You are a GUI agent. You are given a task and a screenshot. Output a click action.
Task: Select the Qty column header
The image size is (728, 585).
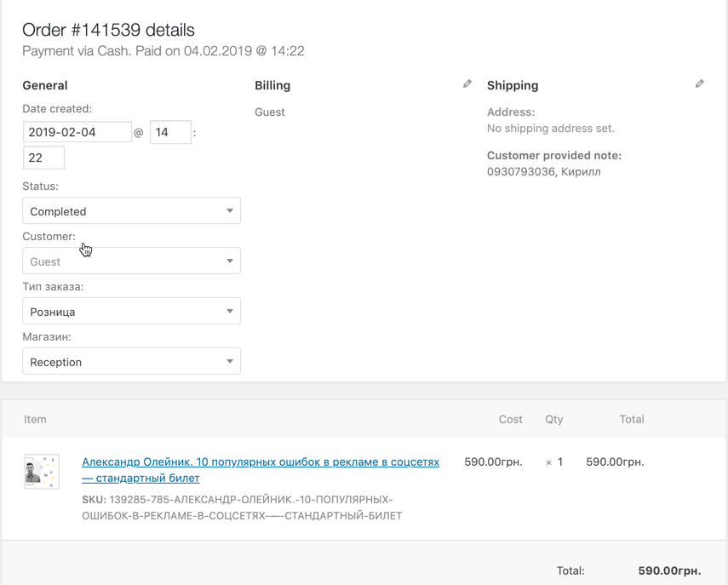pyautogui.click(x=554, y=420)
